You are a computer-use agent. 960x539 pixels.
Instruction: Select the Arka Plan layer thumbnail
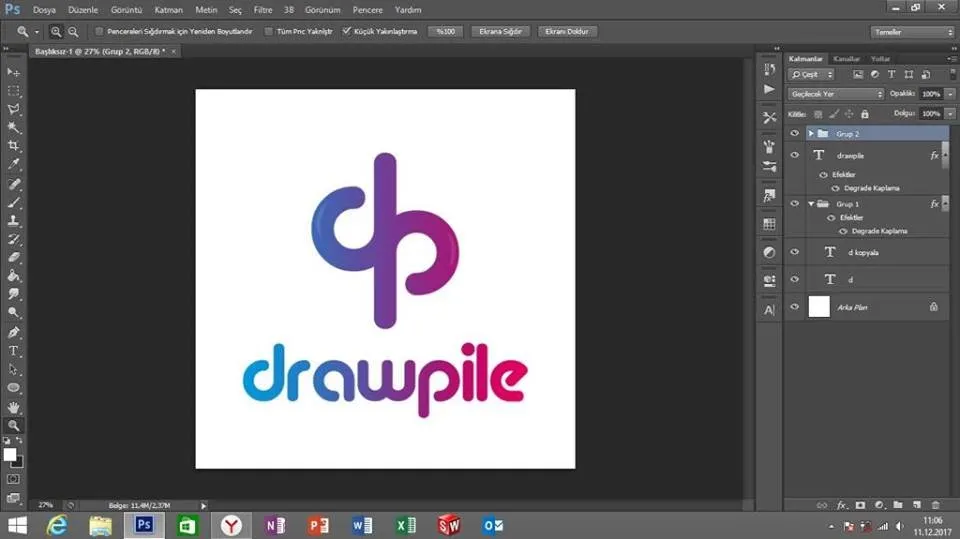[x=819, y=306]
